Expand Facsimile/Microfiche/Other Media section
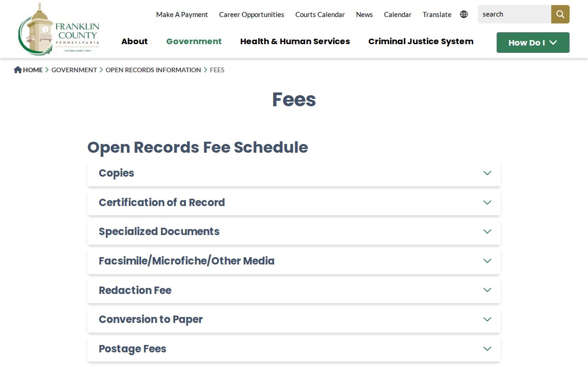The image size is (588, 368). coord(294,261)
